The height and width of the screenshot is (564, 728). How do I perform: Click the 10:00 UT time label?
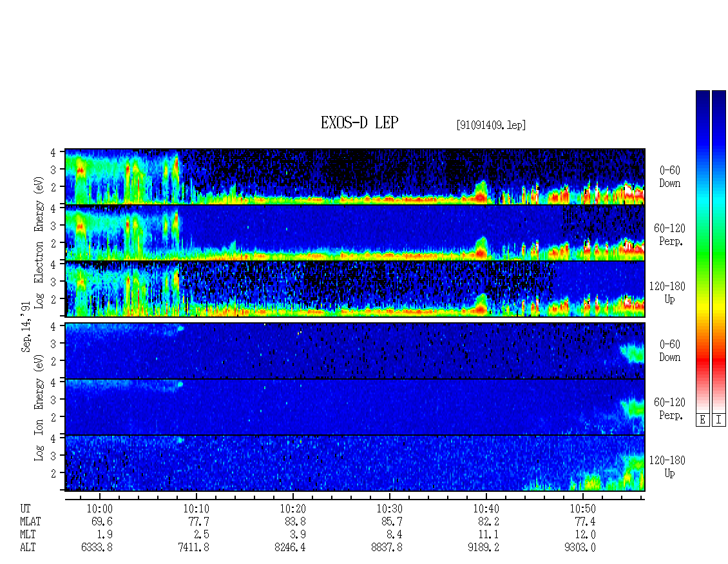[x=99, y=509]
